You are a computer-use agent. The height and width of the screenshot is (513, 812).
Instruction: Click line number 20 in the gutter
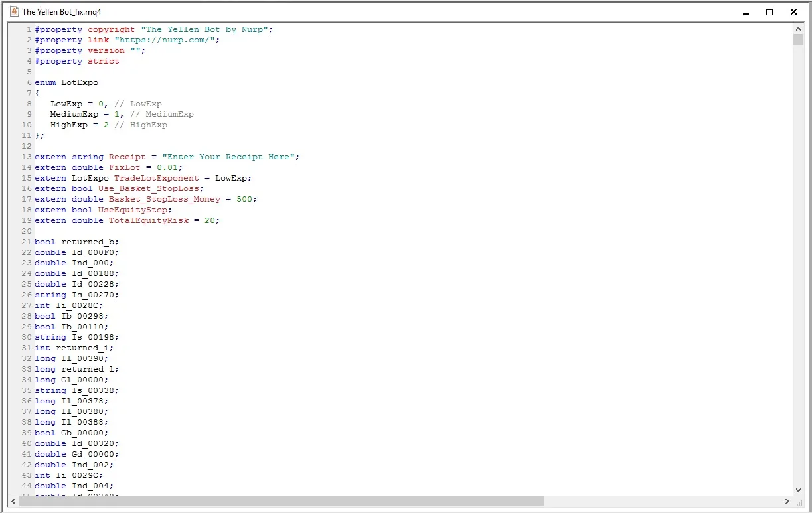pos(27,231)
